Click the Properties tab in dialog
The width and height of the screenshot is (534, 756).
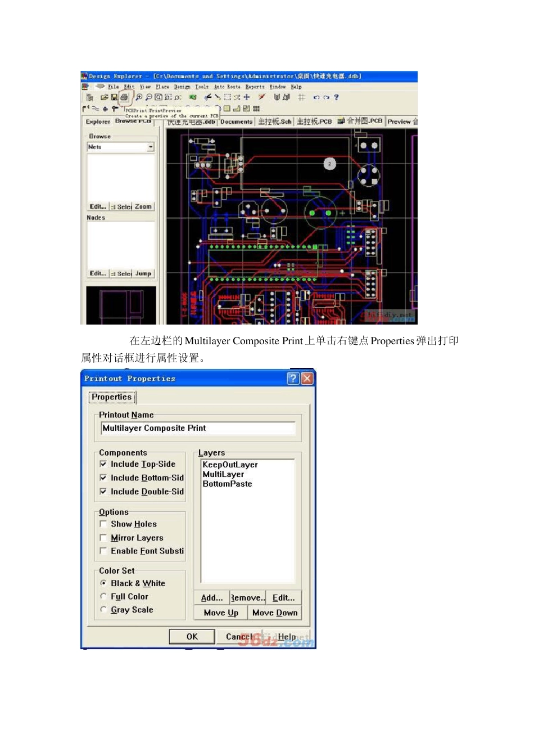click(112, 397)
